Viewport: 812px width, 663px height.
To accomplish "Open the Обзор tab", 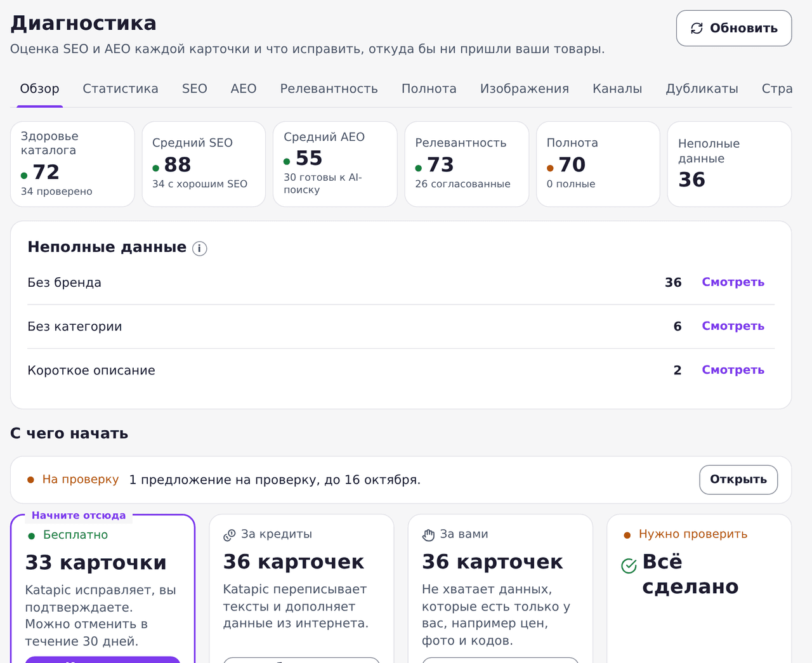I will point(39,89).
